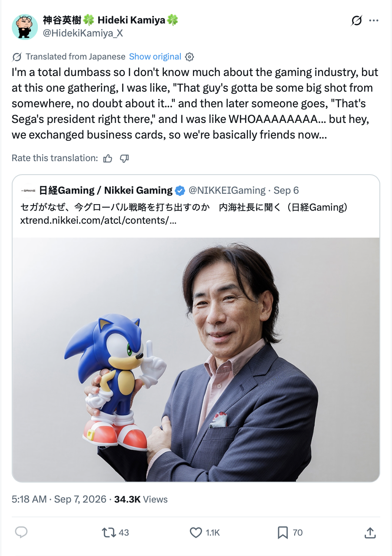Click the Nikkei Gaming verified badge
The image size is (392, 556).
179,191
